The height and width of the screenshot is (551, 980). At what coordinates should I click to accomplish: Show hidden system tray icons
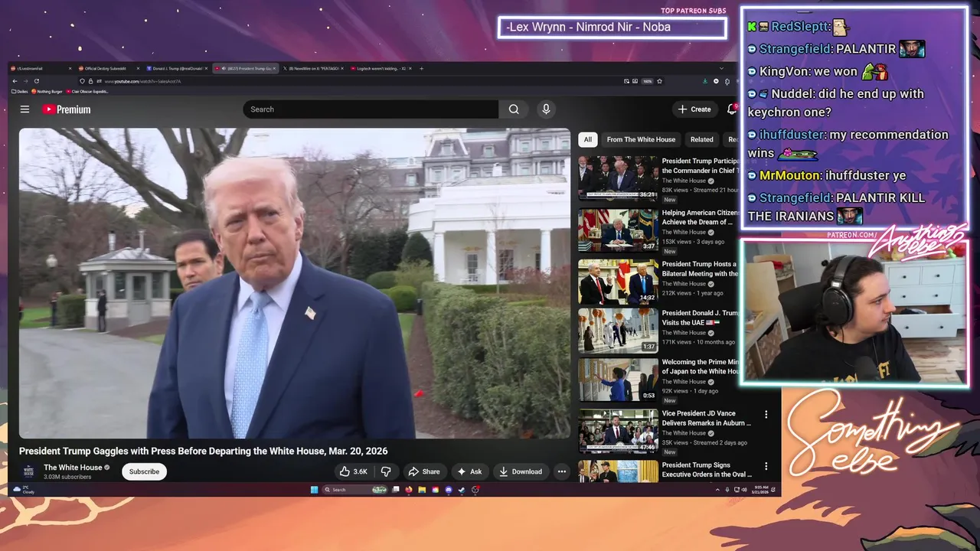click(717, 490)
